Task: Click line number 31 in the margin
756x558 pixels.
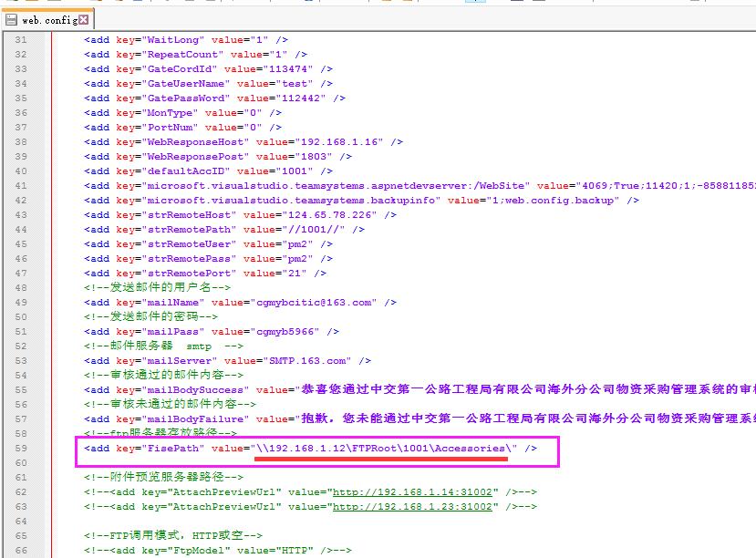Action: click(x=20, y=40)
